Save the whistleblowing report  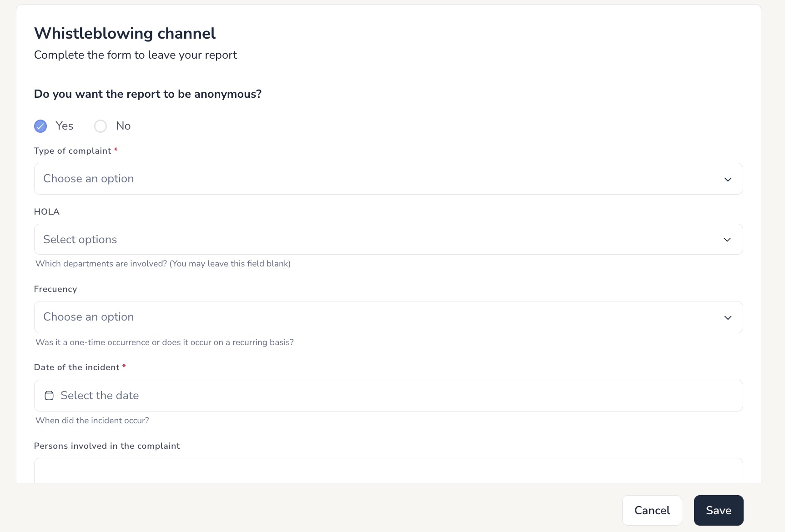point(718,510)
